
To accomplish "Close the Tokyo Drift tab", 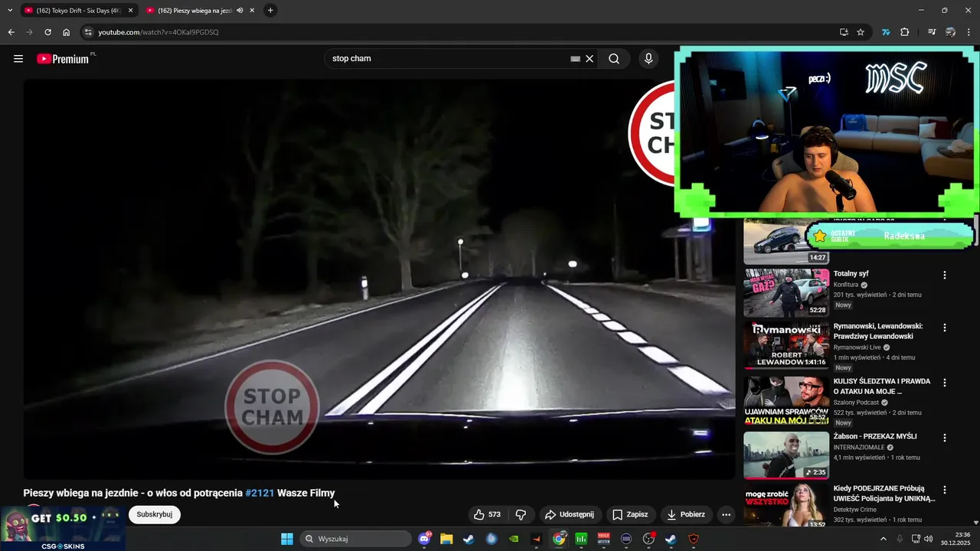I will tap(130, 11).
